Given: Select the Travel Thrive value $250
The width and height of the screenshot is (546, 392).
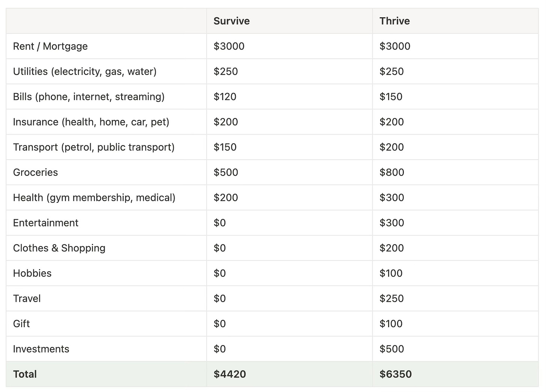Looking at the screenshot, I should (x=391, y=298).
